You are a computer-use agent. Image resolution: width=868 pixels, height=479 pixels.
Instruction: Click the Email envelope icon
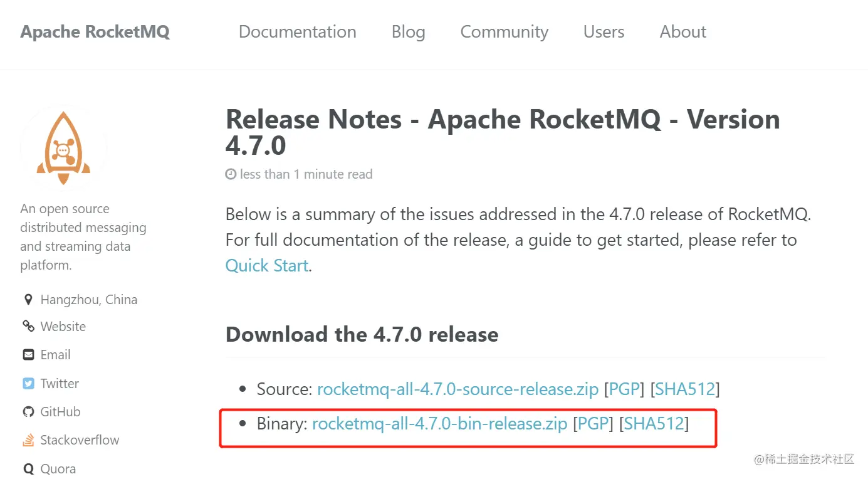[x=28, y=355]
